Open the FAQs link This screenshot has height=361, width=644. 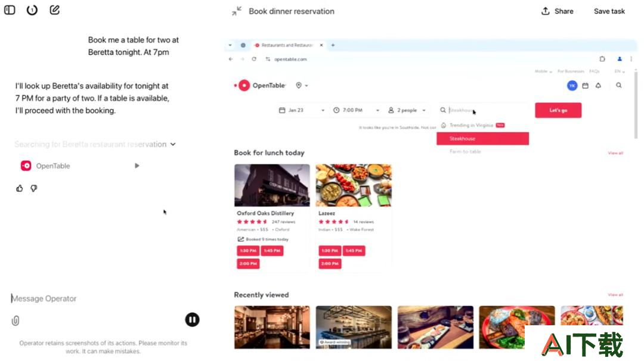coord(595,71)
